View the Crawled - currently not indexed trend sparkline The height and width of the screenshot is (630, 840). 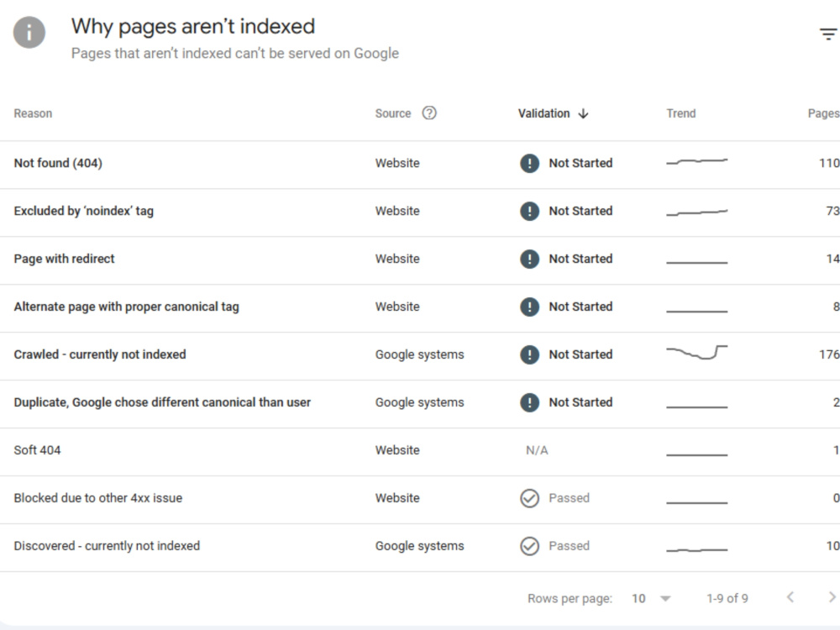pyautogui.click(x=697, y=353)
